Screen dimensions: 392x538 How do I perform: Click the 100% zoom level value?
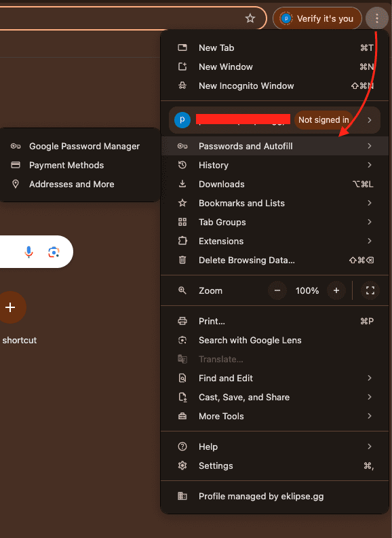click(307, 290)
